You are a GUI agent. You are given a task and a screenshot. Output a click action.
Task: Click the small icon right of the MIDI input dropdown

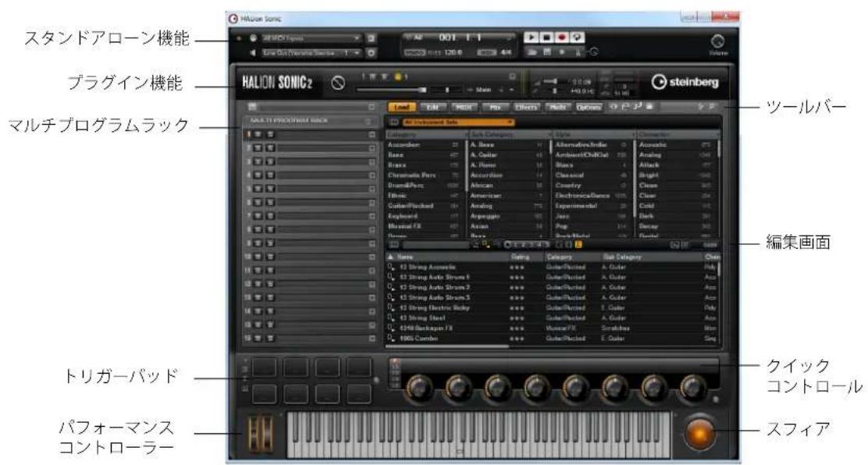(372, 38)
